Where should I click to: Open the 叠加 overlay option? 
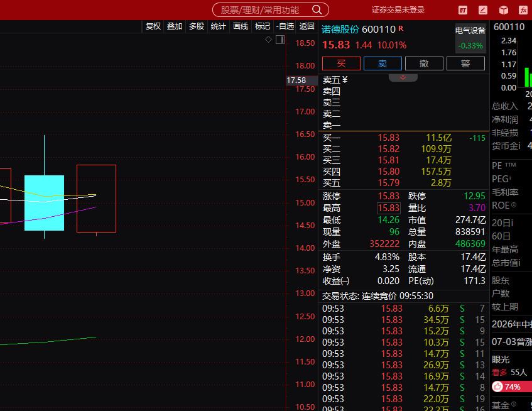point(175,26)
